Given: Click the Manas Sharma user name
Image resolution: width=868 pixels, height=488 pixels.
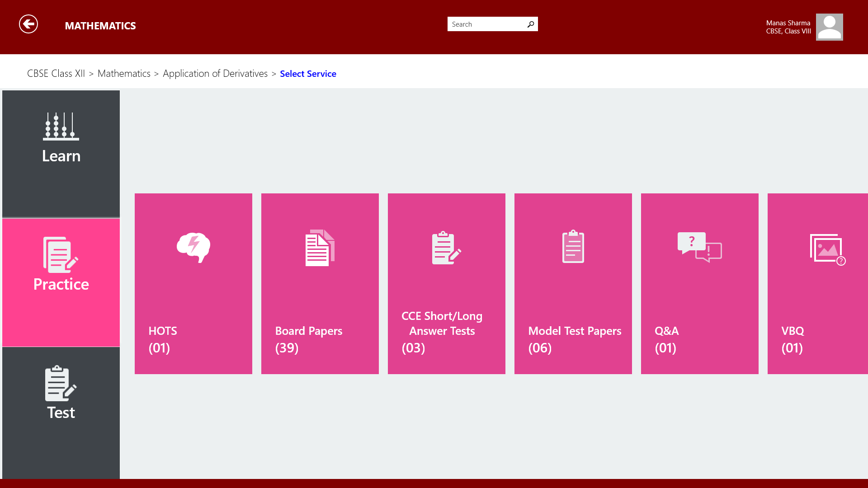Looking at the screenshot, I should click(x=788, y=23).
